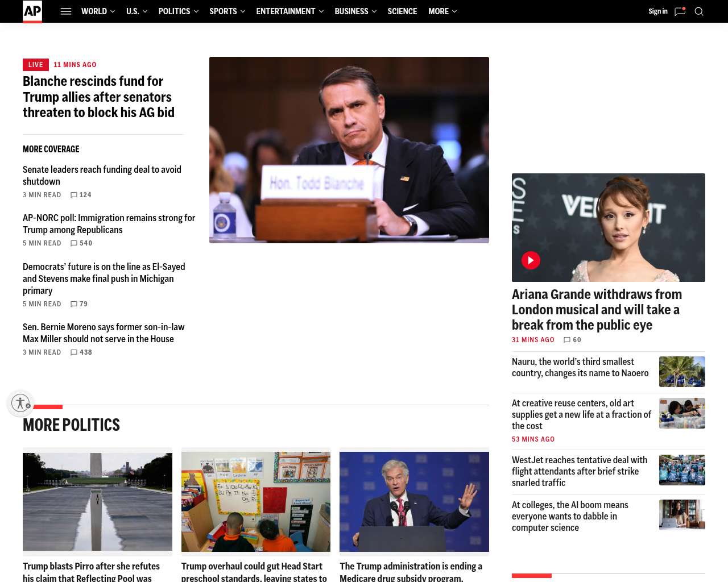Expand the World menu chevron

click(x=113, y=11)
